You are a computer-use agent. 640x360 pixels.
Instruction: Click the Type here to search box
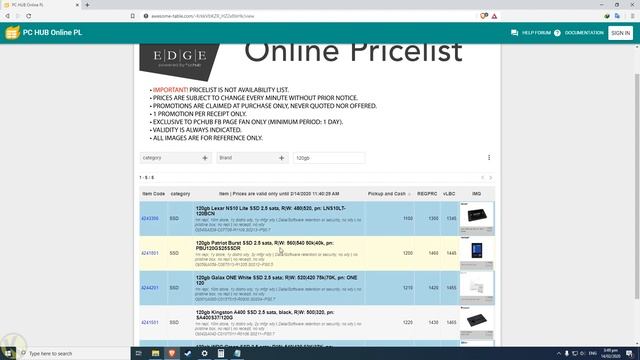(x=73, y=353)
